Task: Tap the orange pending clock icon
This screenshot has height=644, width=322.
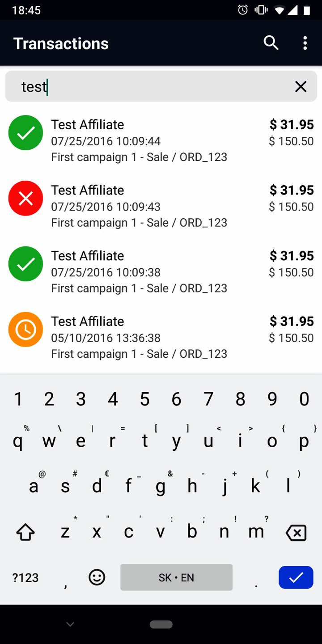Action: tap(26, 330)
